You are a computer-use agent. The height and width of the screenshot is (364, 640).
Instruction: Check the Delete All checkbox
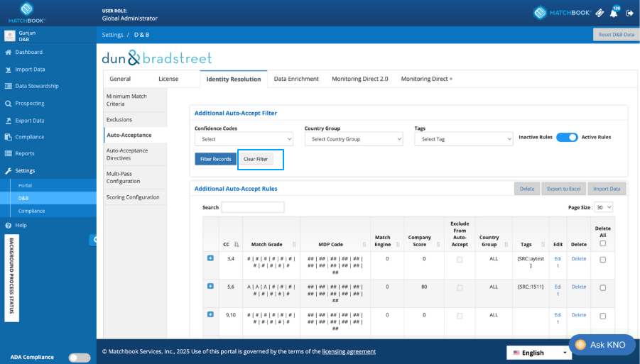tap(602, 243)
